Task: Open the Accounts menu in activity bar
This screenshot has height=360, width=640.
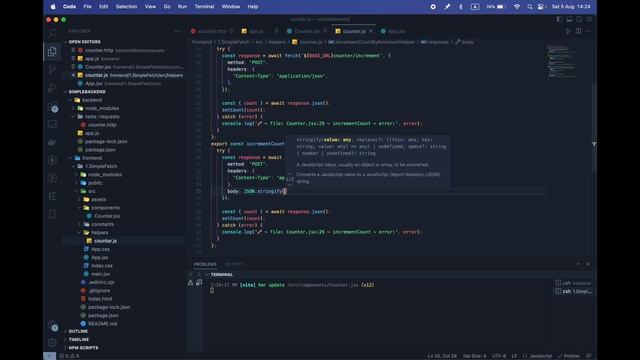Action: [x=52, y=325]
